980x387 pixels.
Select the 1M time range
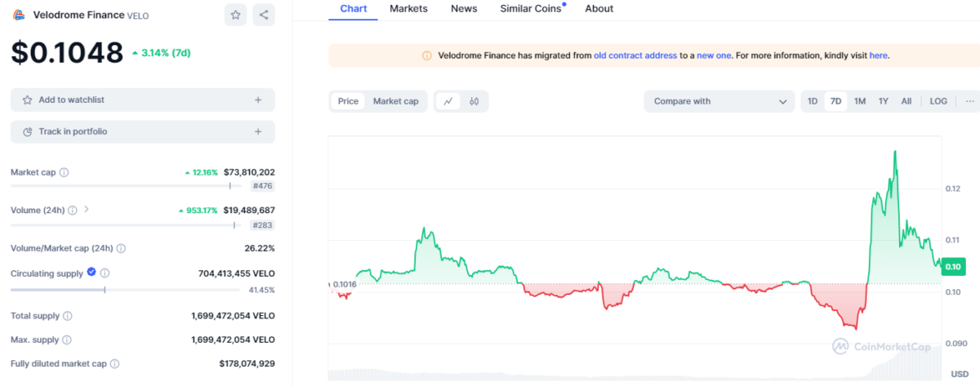pyautogui.click(x=860, y=101)
